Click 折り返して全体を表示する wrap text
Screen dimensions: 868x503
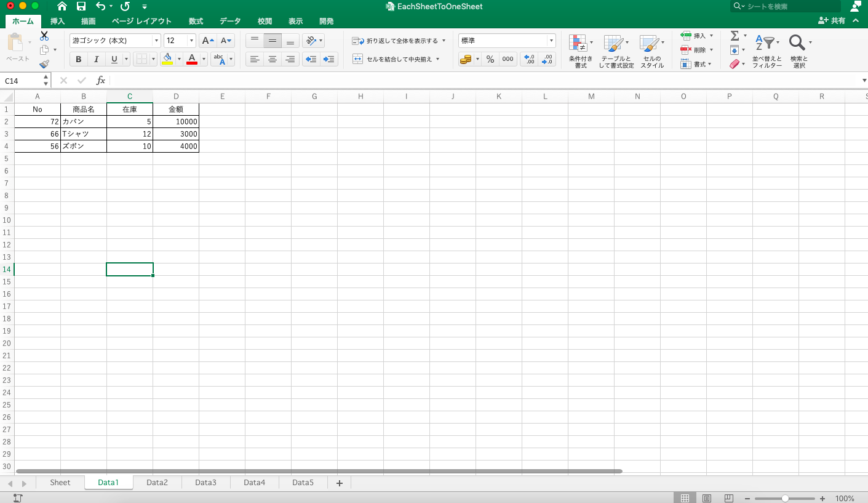click(x=398, y=41)
